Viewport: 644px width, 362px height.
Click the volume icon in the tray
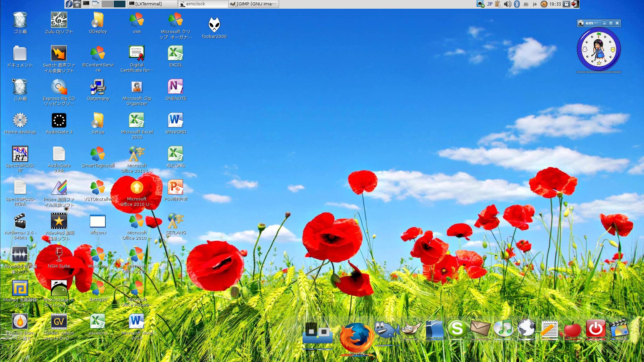click(x=507, y=4)
